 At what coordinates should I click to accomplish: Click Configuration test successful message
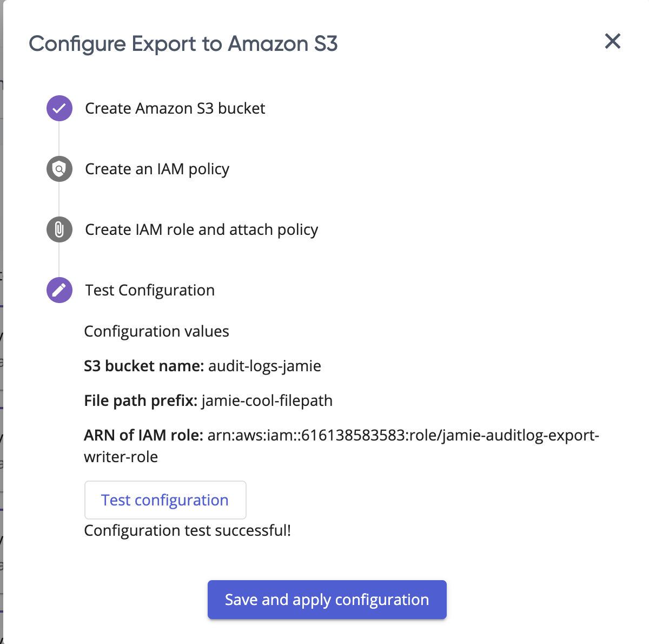pos(188,530)
